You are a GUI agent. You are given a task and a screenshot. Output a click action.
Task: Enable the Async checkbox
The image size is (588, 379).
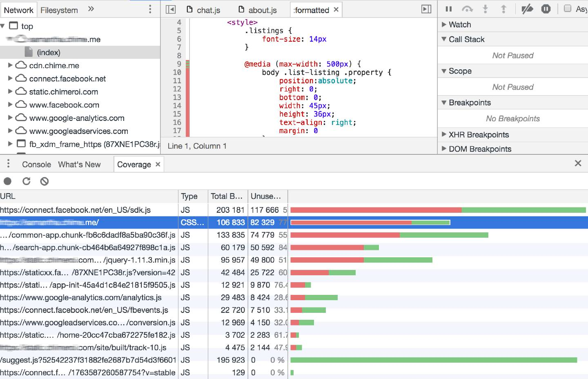click(568, 9)
